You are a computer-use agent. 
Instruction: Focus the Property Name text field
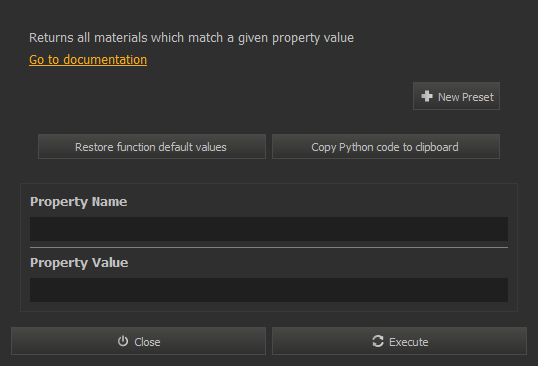269,229
